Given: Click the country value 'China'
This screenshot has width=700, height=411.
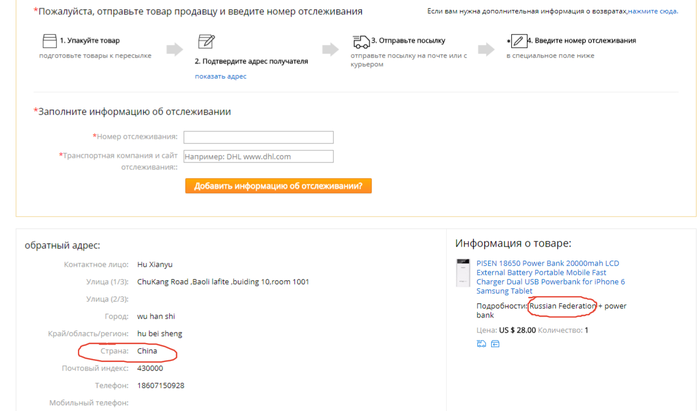Looking at the screenshot, I should (147, 351).
